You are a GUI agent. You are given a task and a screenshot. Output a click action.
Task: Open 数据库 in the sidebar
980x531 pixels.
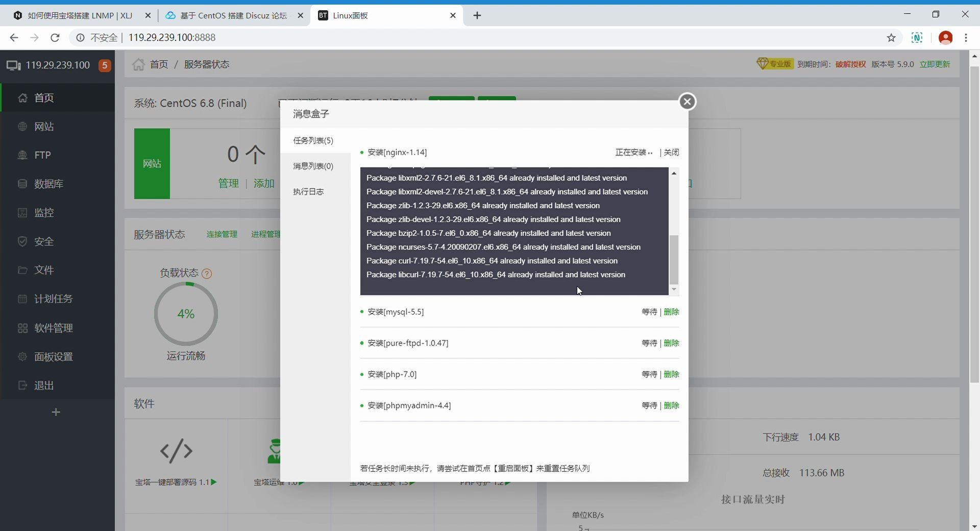[57, 184]
